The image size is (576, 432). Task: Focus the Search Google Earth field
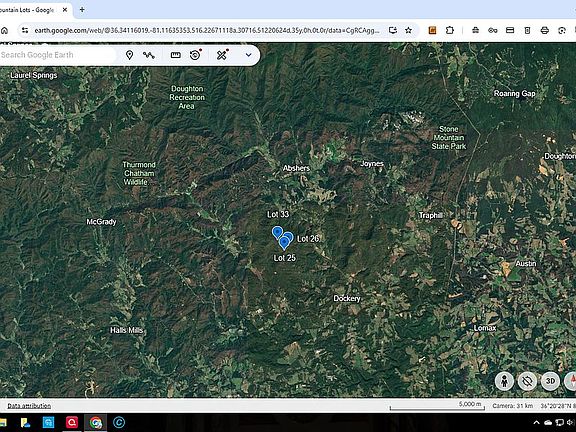[x=57, y=55]
